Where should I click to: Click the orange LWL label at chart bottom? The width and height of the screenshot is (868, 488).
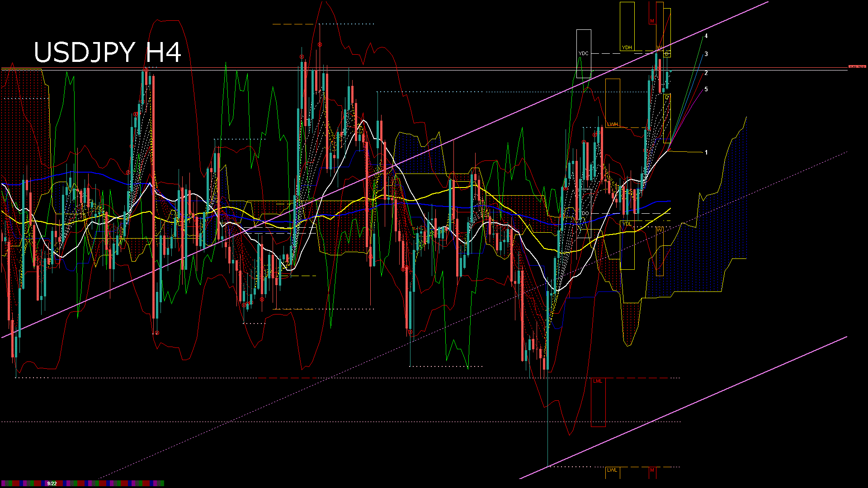(612, 470)
